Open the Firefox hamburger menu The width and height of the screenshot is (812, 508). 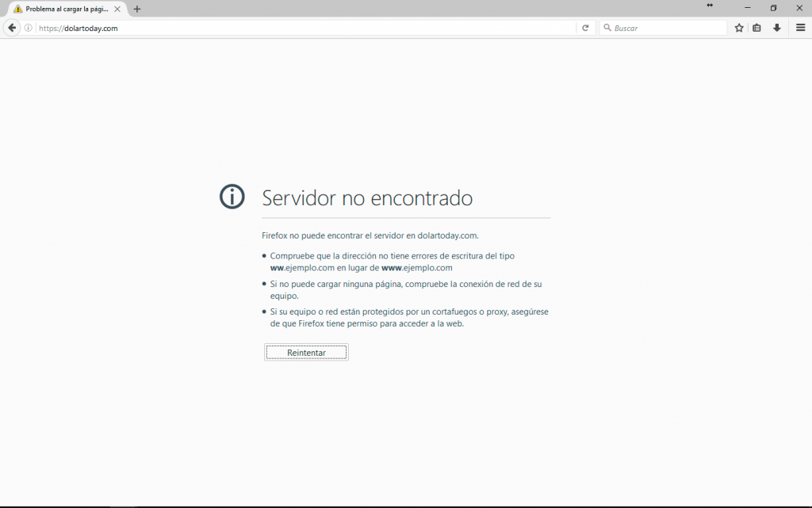tap(801, 28)
